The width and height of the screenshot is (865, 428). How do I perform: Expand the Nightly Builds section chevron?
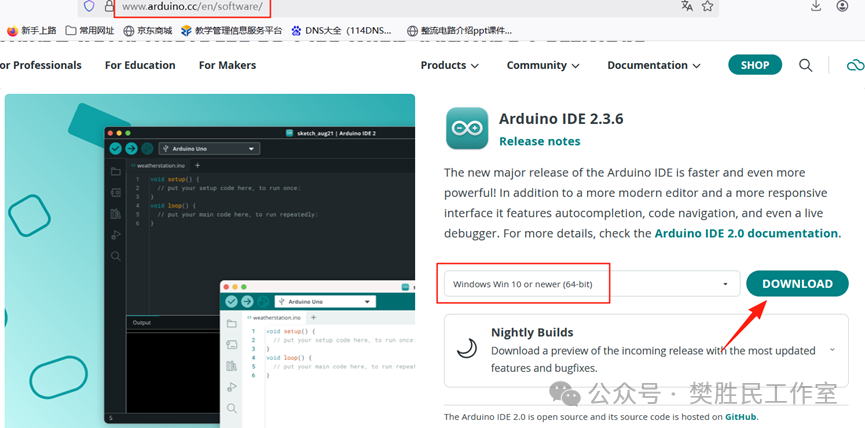[x=832, y=350]
